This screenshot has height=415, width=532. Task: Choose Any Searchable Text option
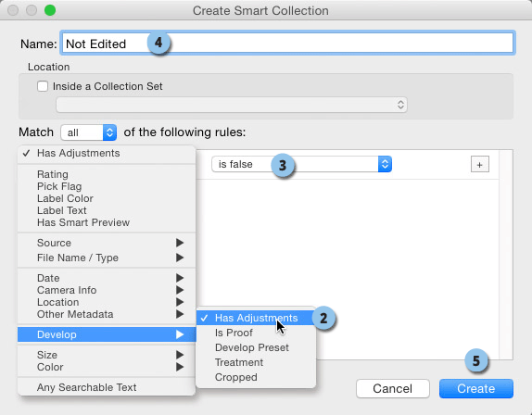click(86, 387)
